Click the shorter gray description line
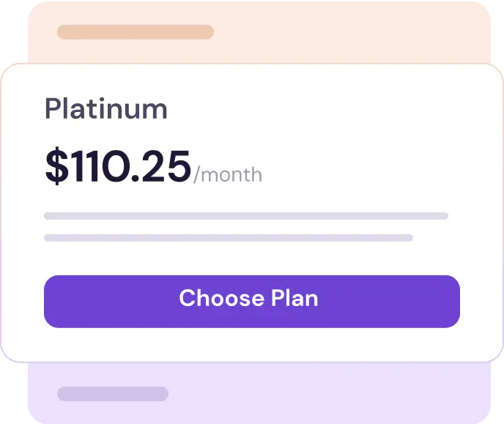504x424 pixels. tap(228, 238)
